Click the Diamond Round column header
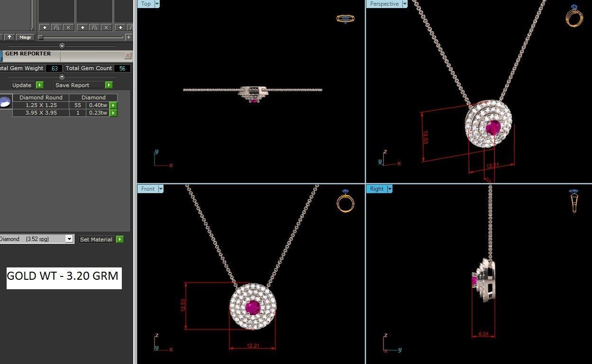592x364 pixels. pyautogui.click(x=41, y=98)
